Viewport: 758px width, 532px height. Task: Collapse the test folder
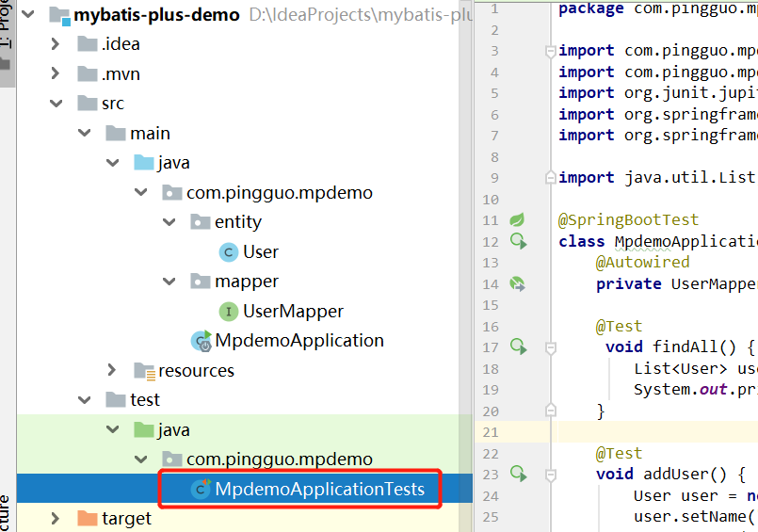(85, 400)
